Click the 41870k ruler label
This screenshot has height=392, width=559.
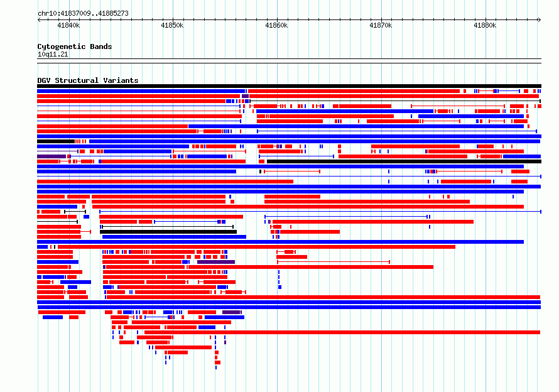[381, 25]
